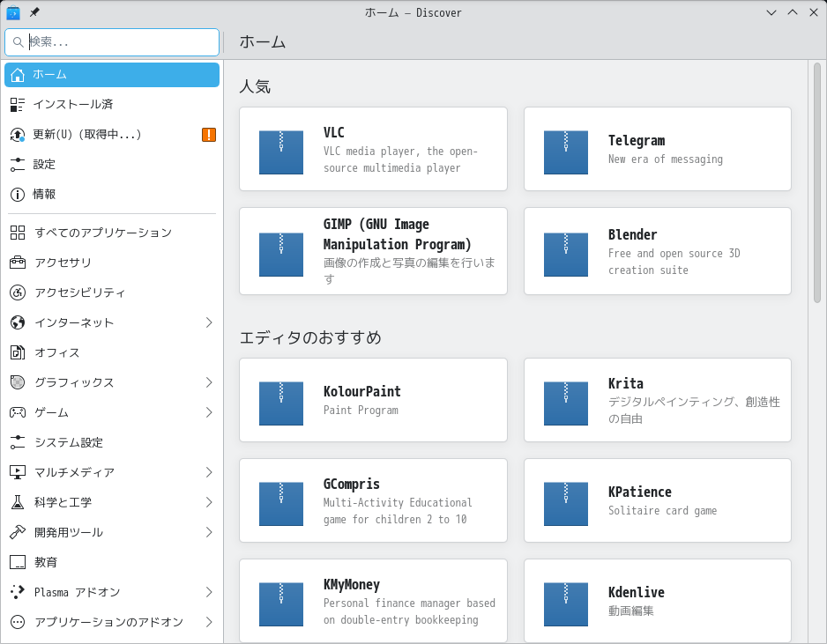The height and width of the screenshot is (644, 827).
Task: Click the System Settings (システム設定) sliders icon
Action: [x=18, y=442]
